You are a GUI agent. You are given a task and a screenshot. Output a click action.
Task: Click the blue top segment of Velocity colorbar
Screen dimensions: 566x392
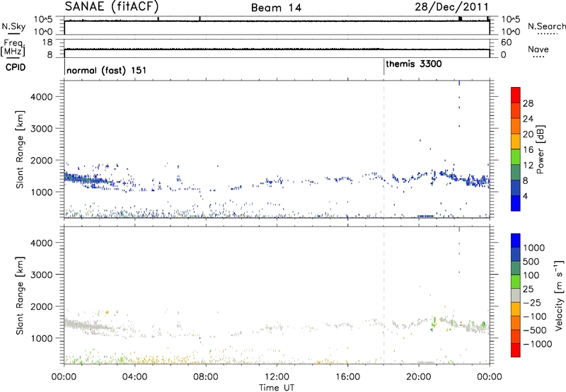tap(516, 241)
